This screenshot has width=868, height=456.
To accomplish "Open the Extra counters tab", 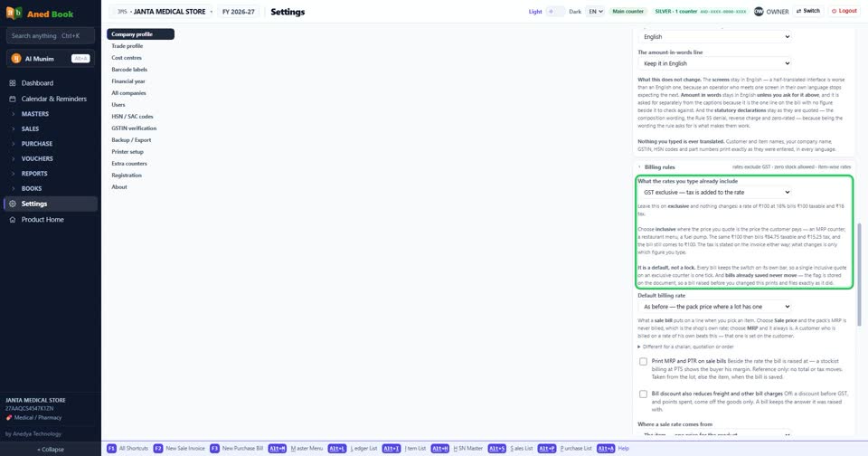I will [141, 164].
